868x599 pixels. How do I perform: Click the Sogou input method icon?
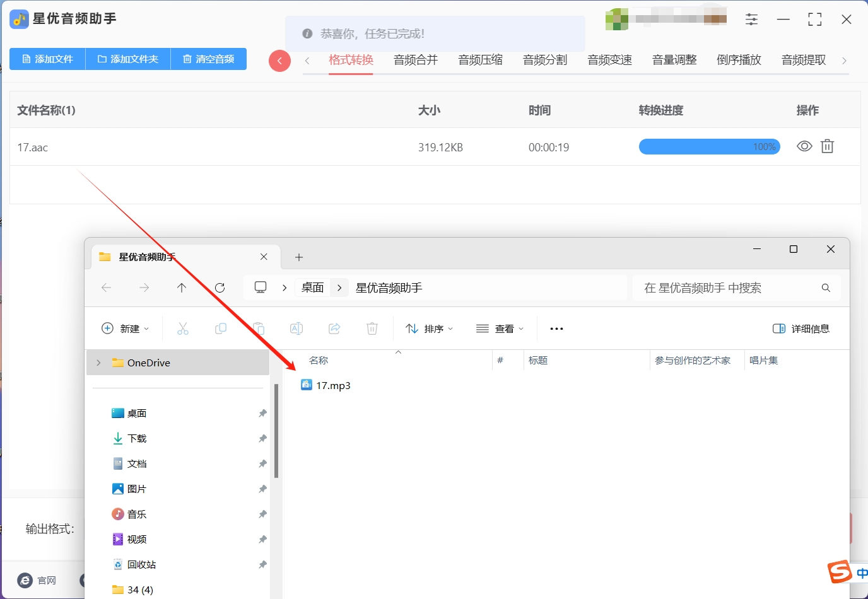pos(840,572)
